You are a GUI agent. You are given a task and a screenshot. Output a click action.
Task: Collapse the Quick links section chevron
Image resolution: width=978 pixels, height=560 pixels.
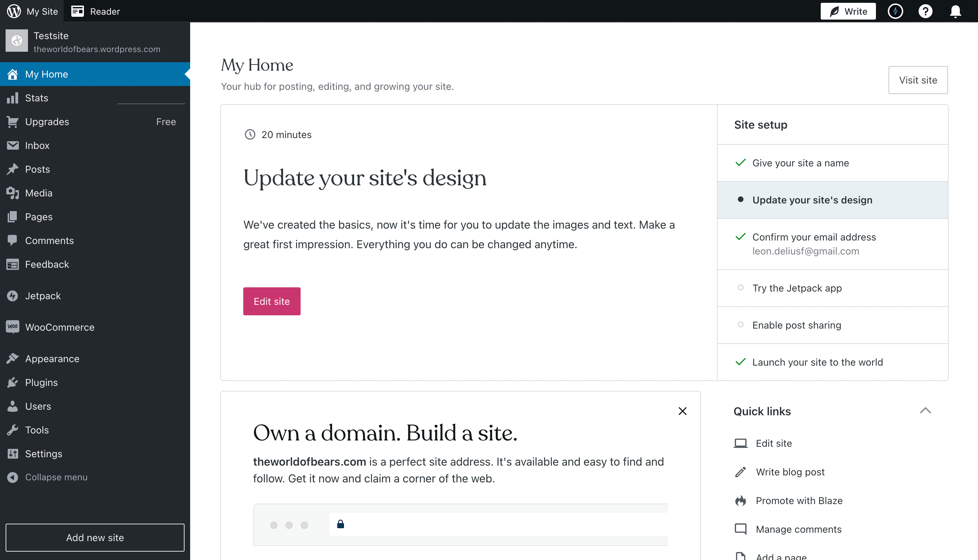pyautogui.click(x=925, y=411)
